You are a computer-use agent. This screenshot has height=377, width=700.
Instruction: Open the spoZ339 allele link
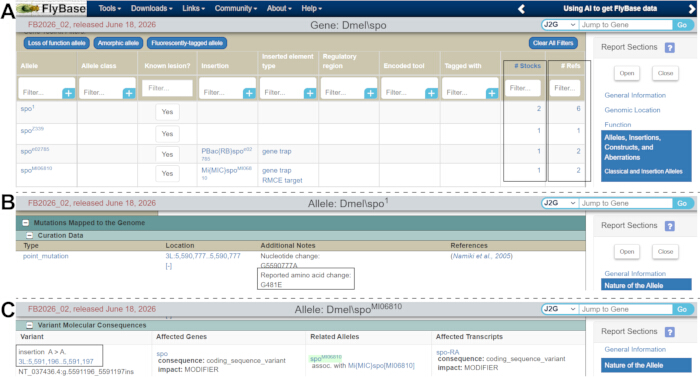(32, 130)
